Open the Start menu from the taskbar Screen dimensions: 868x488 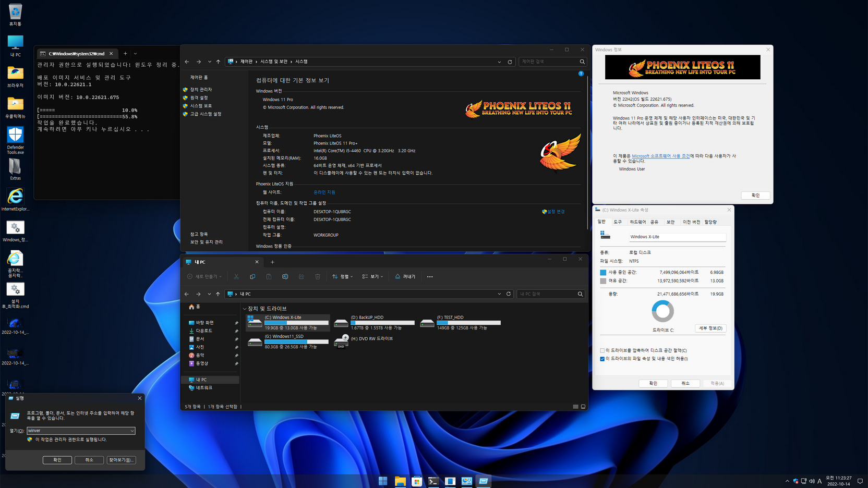(x=383, y=481)
